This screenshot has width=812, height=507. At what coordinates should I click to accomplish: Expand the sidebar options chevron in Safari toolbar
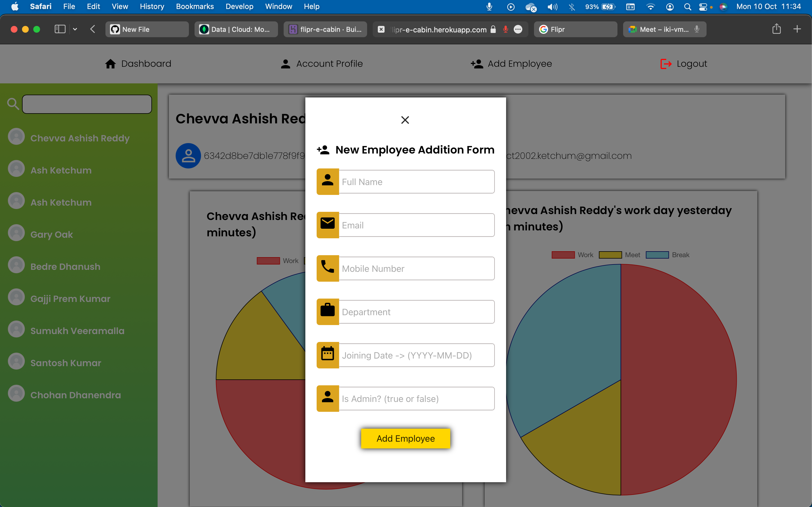pos(75,29)
